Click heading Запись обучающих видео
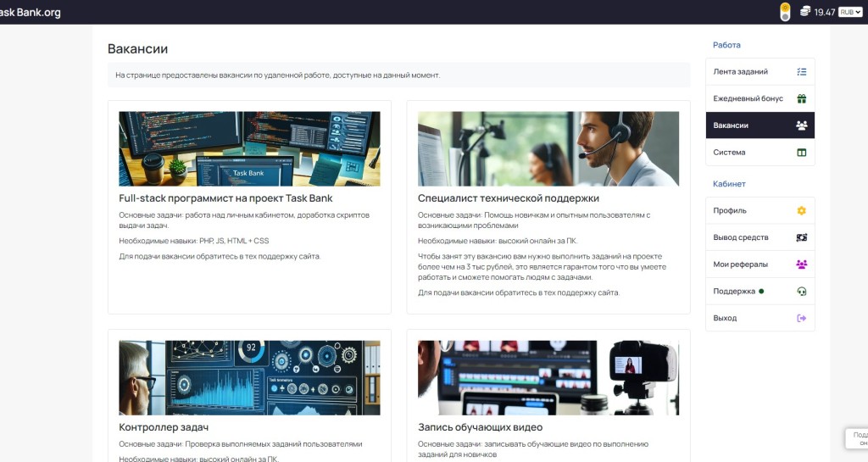The image size is (868, 462). point(480,427)
